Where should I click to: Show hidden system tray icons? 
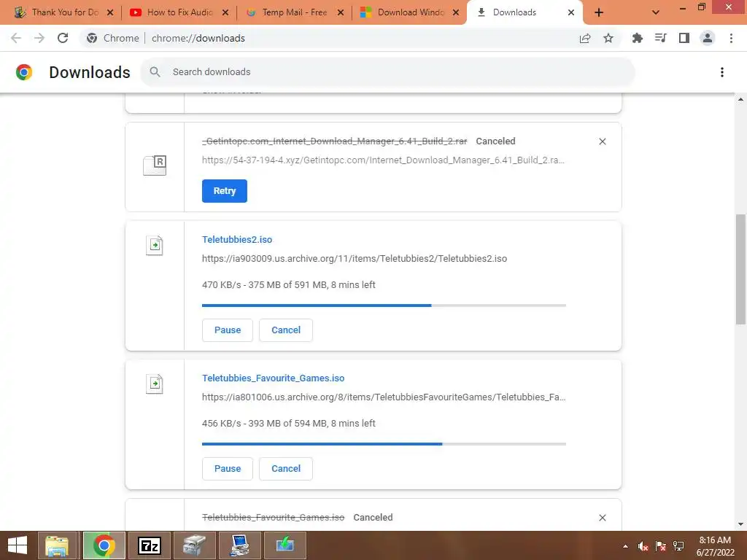[625, 546]
